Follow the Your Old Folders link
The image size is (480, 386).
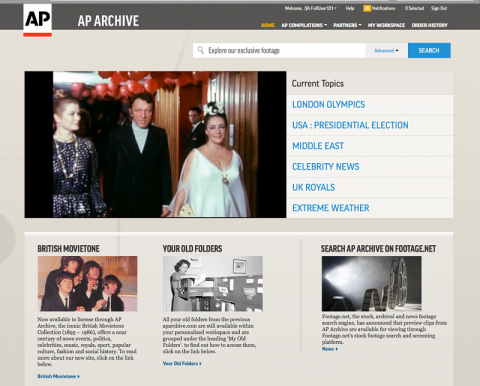[x=182, y=363]
